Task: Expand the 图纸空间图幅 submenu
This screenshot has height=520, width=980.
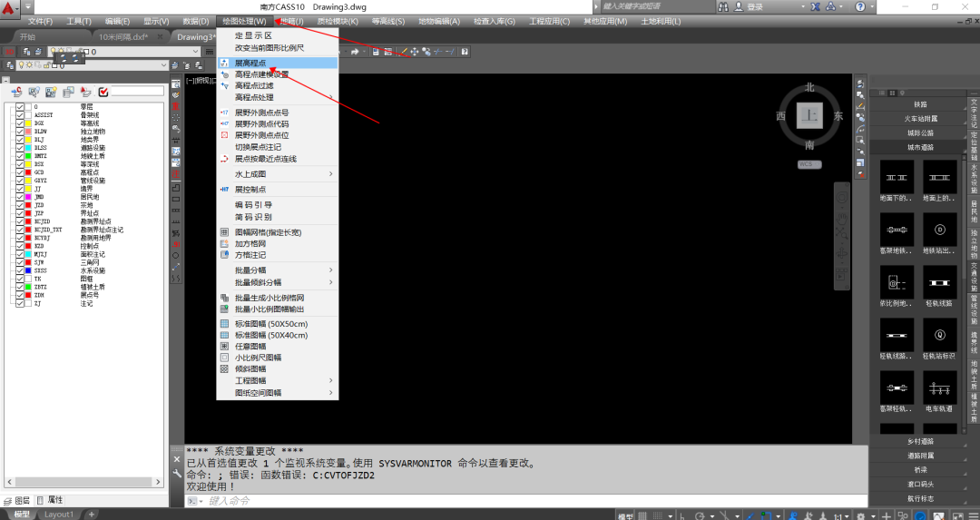Action: tap(278, 393)
